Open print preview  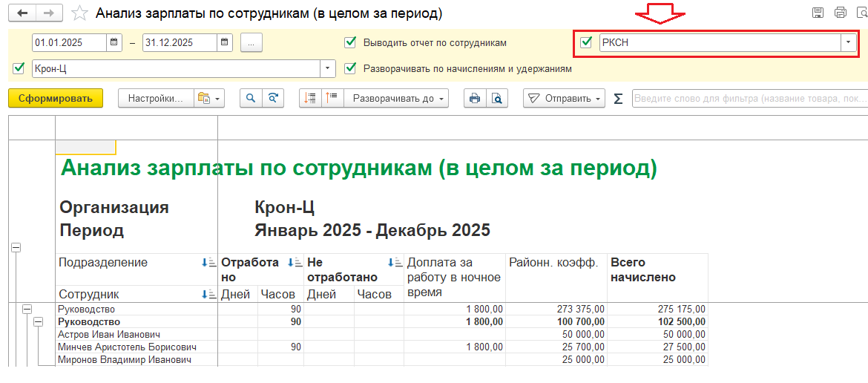tap(496, 98)
